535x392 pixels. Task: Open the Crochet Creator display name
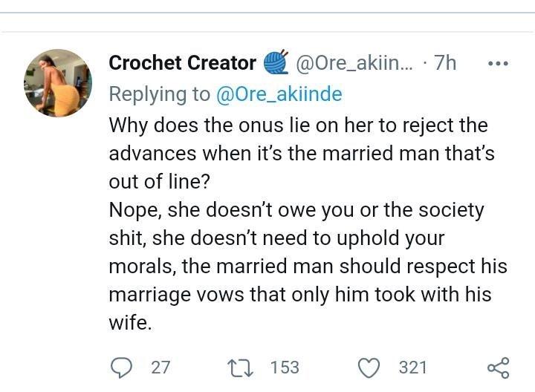[182, 64]
